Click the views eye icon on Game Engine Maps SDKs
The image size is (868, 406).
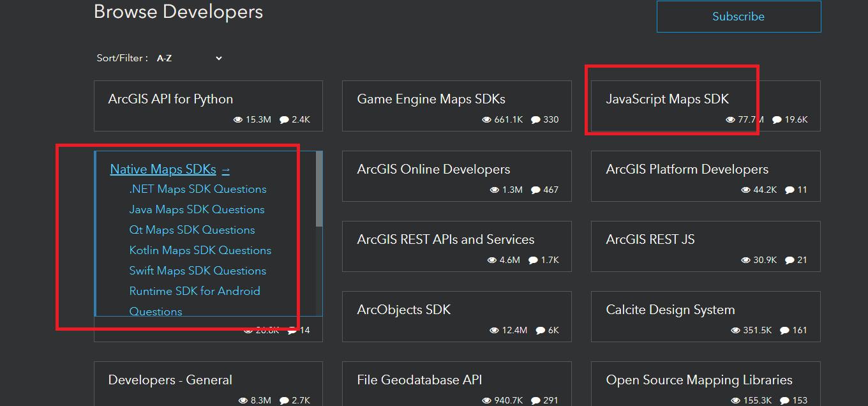[487, 119]
